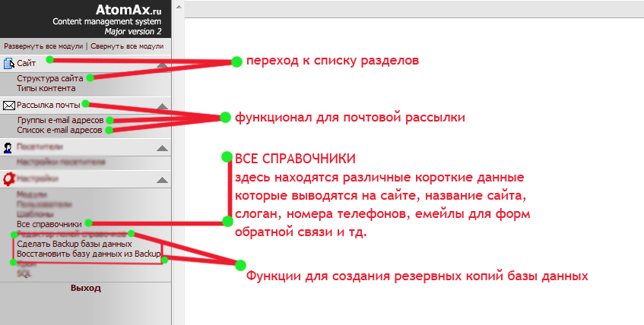
Task: Open Все справочники page
Action: coord(49,224)
